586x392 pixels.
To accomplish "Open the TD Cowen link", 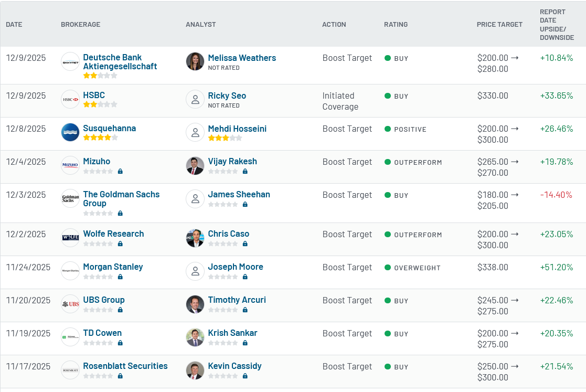I will [102, 333].
